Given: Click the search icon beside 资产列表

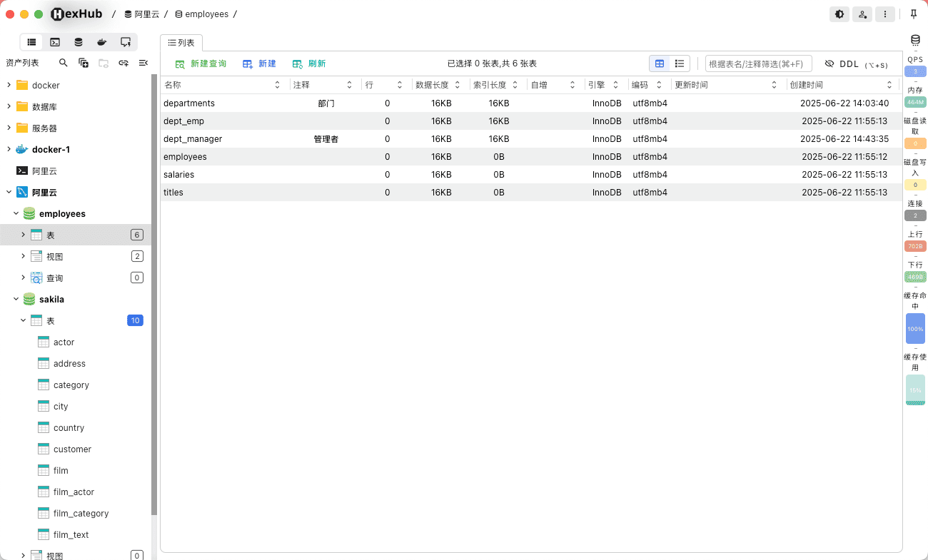Looking at the screenshot, I should (64, 63).
